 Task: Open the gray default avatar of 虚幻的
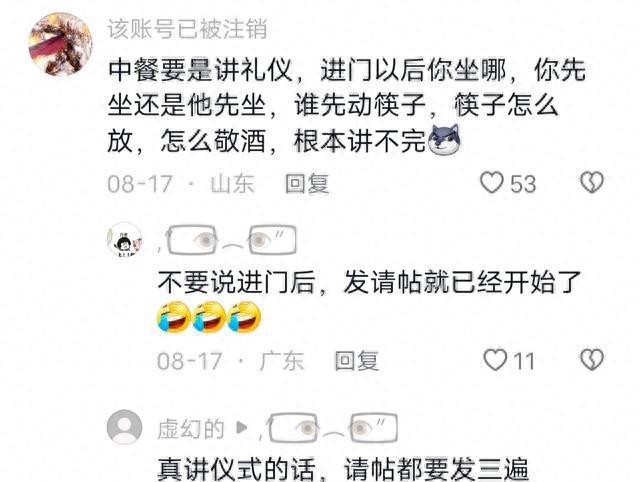click(124, 427)
